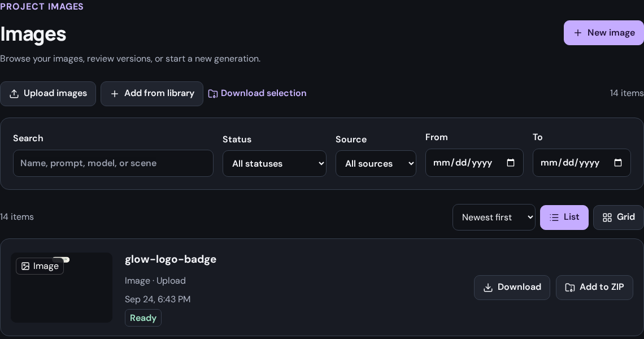
Task: Open the From date calendar picker icon
Action: pos(511,163)
